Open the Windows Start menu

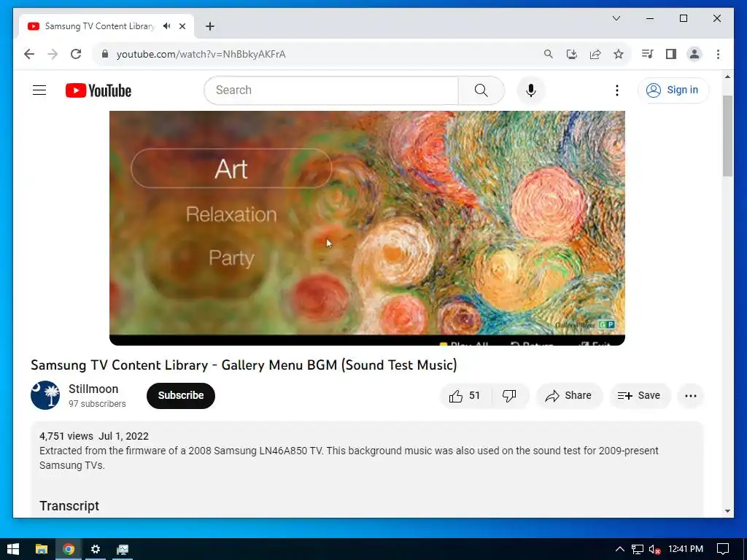tap(13, 549)
